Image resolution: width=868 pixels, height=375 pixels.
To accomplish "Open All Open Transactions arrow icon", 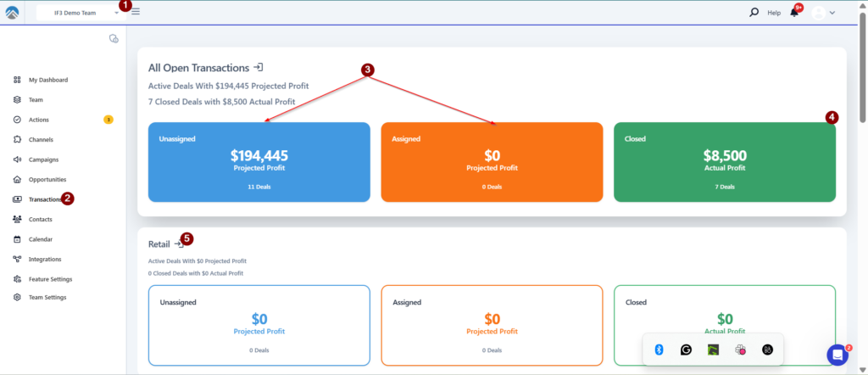I will coord(258,67).
